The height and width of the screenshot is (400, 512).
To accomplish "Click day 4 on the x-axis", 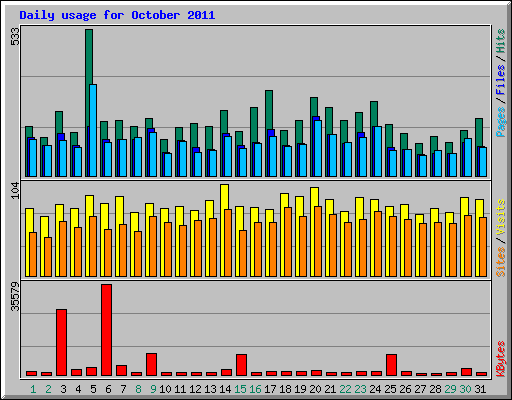I will point(78,389).
